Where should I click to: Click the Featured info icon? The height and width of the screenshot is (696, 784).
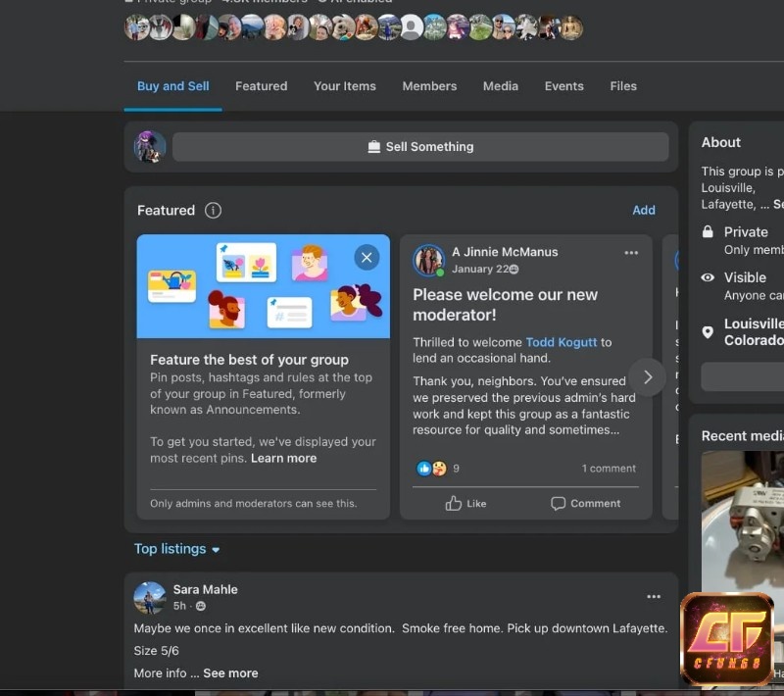[x=213, y=211]
